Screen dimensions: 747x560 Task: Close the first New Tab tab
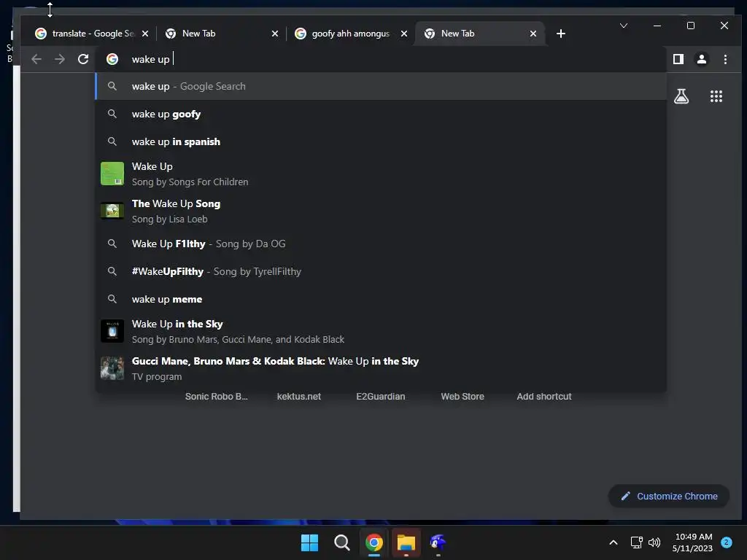coord(275,34)
